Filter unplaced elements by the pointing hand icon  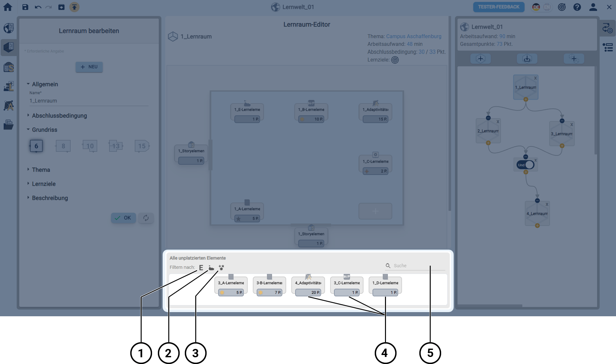211,268
